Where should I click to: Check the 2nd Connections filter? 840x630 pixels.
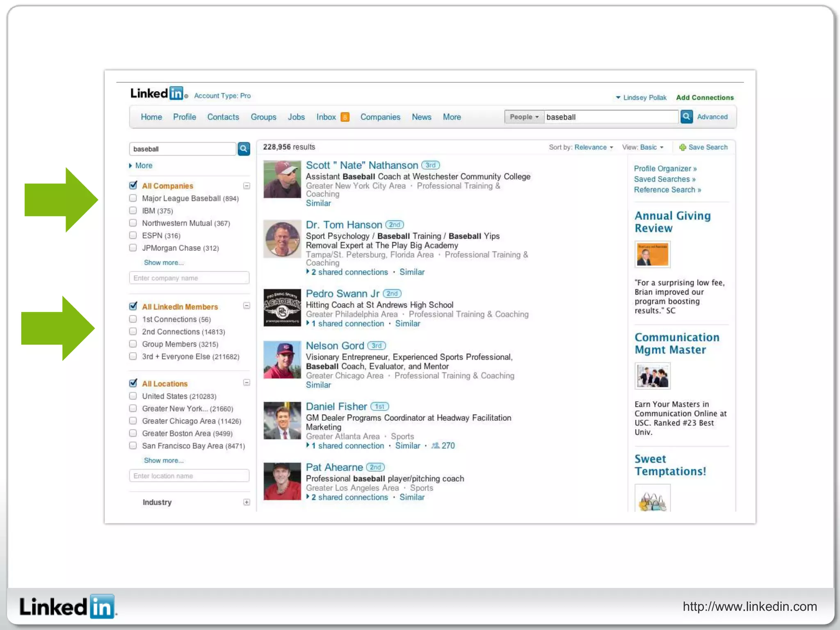pyautogui.click(x=133, y=331)
